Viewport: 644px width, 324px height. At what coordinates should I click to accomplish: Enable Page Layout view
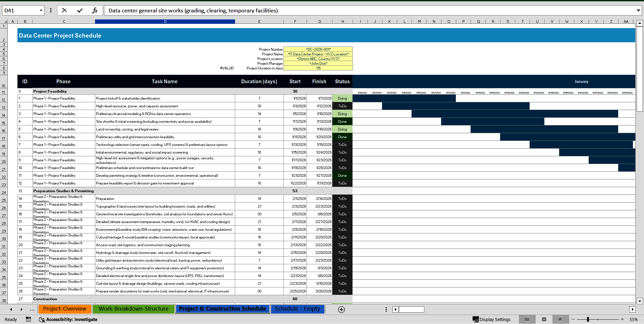pyautogui.click(x=544, y=319)
